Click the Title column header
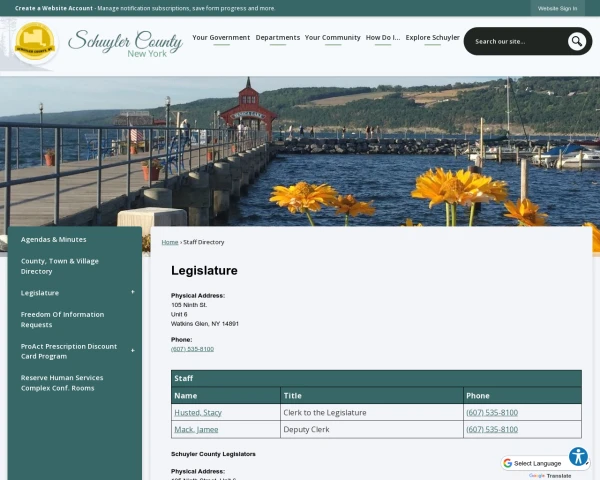600x480 pixels. click(x=372, y=395)
